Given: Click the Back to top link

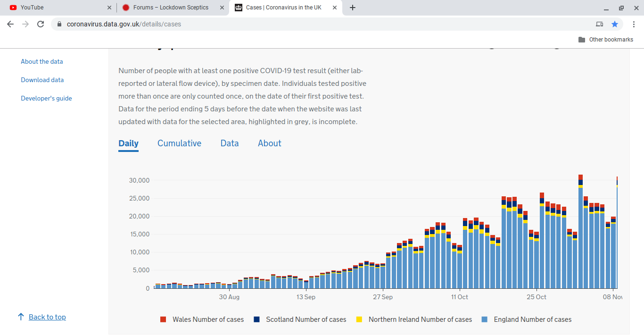Looking at the screenshot, I should (x=47, y=317).
